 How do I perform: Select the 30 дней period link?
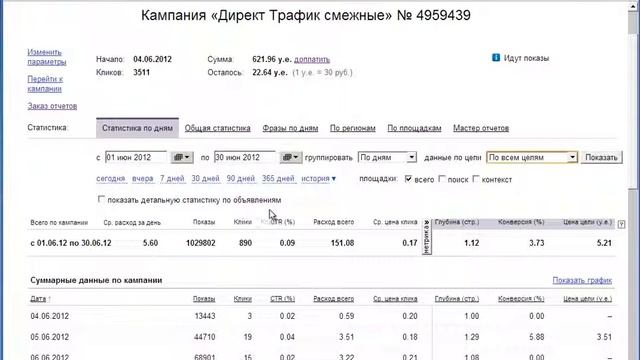(206, 178)
